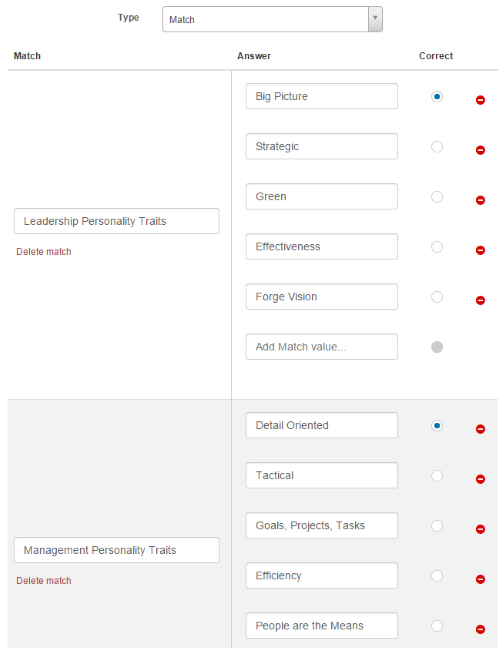This screenshot has height=648, width=500.
Task: Delete the Forge Vision answer
Action: [480, 300]
